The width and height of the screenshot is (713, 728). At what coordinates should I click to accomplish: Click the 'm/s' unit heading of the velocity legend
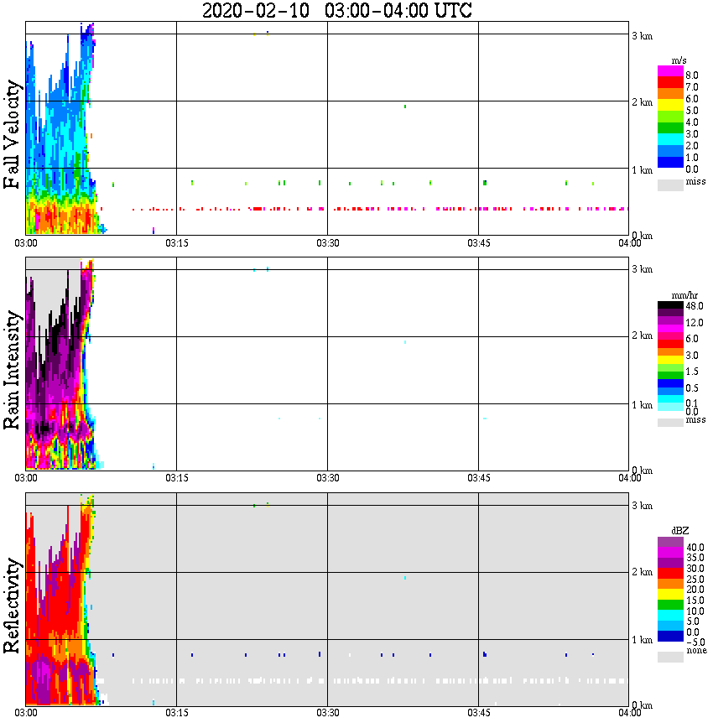[x=679, y=60]
